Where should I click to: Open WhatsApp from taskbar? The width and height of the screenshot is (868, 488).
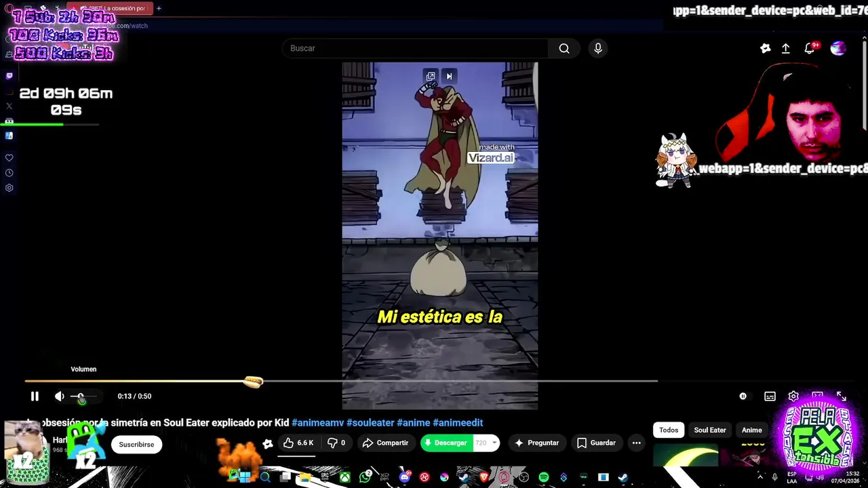[365, 477]
